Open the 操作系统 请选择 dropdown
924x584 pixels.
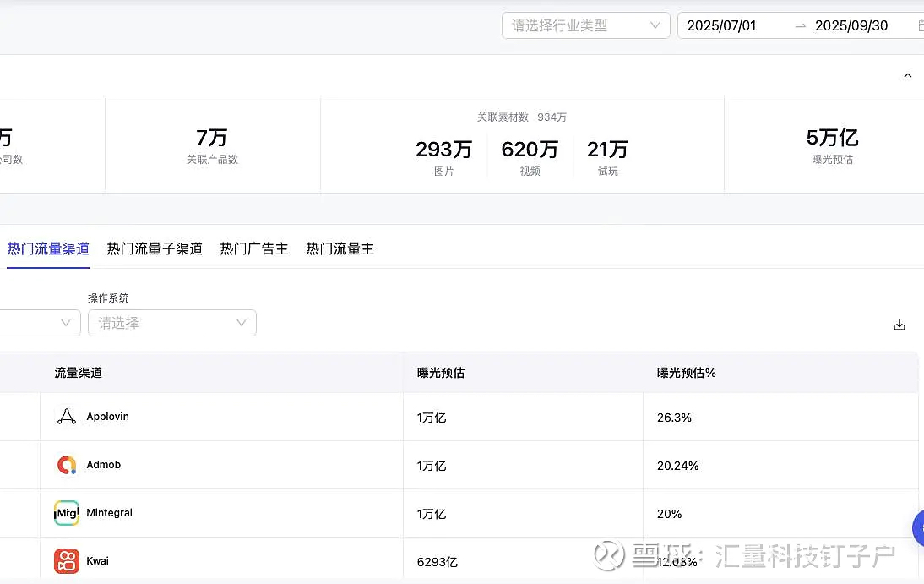click(172, 323)
